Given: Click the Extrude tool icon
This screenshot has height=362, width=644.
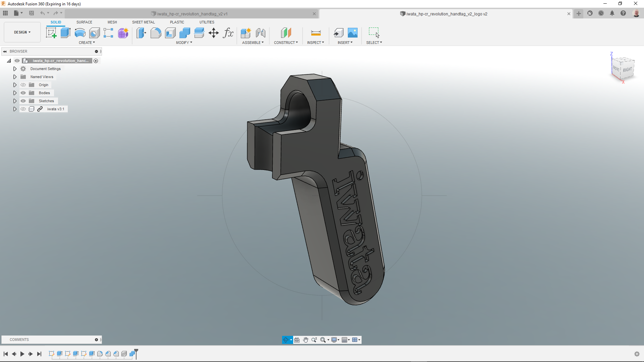Looking at the screenshot, I should point(65,33).
